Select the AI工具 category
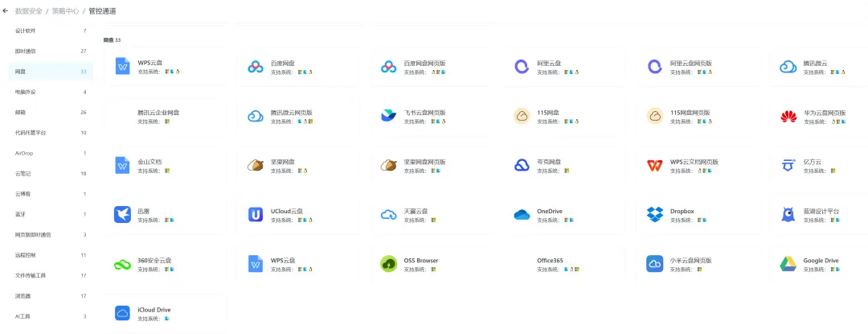Viewport: 868px width, 334px height. (51, 316)
